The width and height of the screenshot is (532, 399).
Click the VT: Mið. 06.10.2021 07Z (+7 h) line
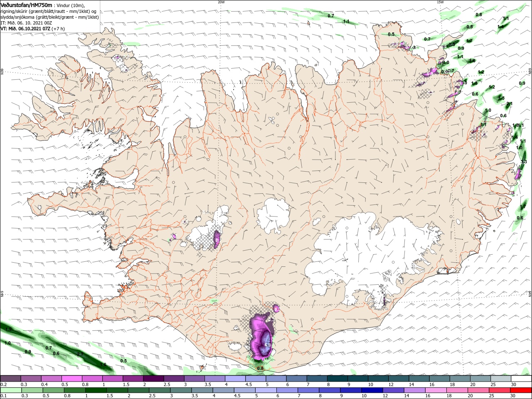click(32, 29)
